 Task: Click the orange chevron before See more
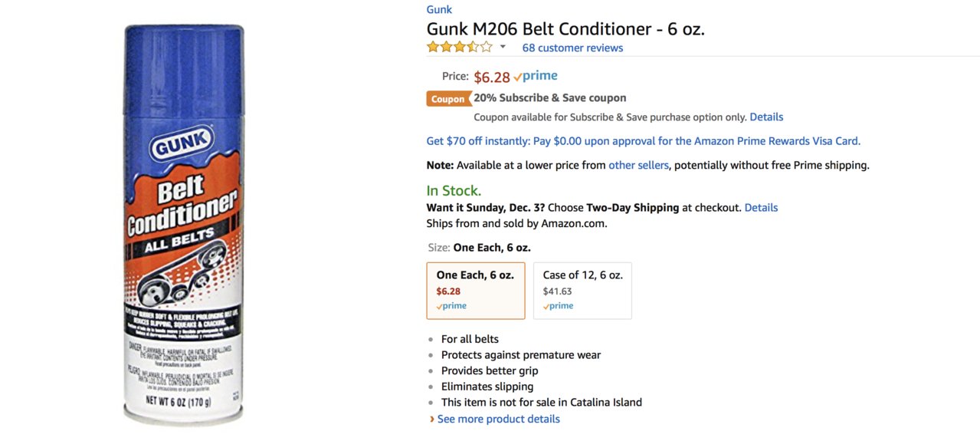[x=432, y=420]
